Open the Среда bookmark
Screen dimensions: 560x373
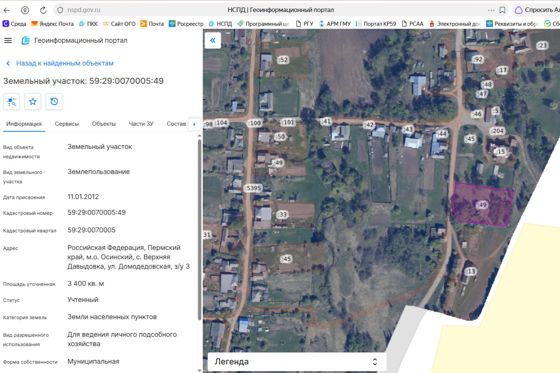(x=14, y=24)
